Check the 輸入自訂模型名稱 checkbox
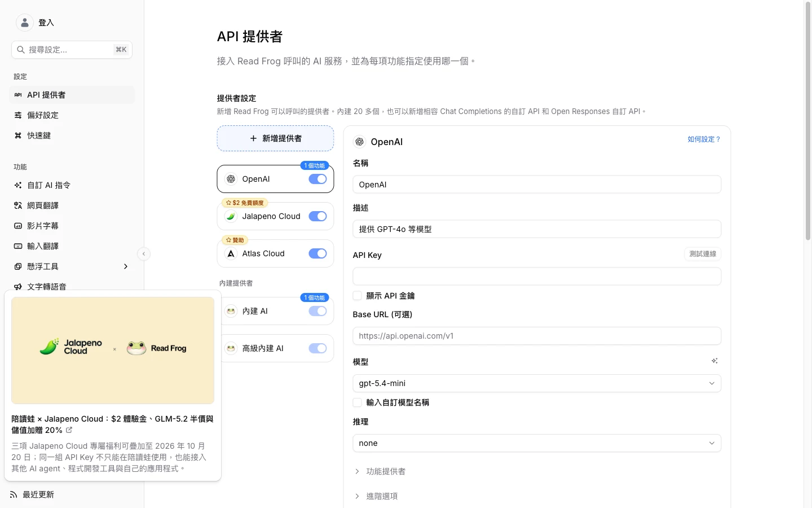This screenshot has width=812, height=508. pyautogui.click(x=357, y=402)
